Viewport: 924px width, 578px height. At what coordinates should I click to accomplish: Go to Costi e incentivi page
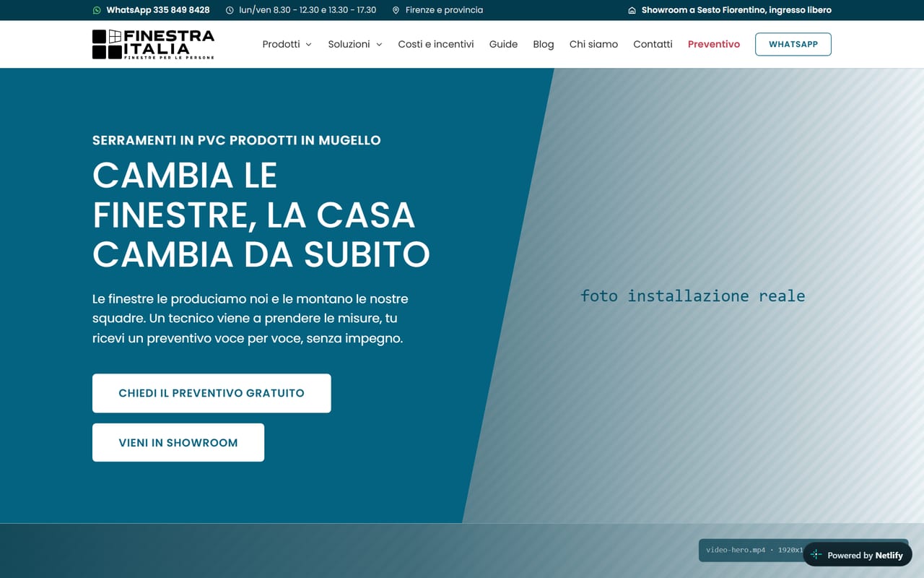[436, 44]
